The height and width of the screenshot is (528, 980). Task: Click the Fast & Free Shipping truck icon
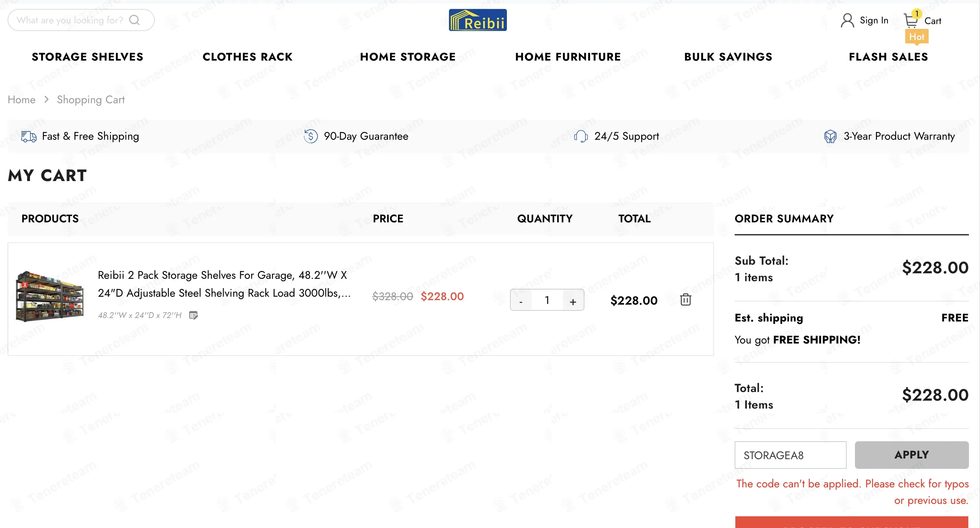(29, 136)
